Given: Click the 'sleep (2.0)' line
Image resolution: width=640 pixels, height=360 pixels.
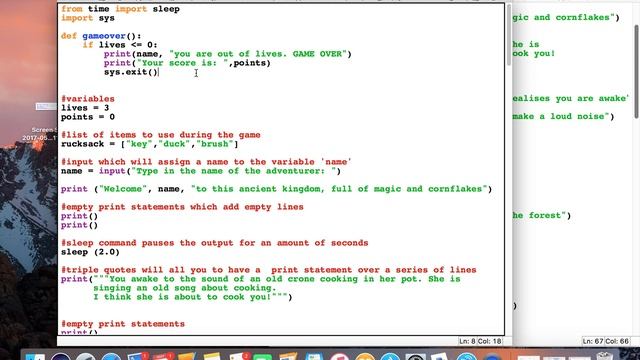Looking at the screenshot, I should click(90, 252).
